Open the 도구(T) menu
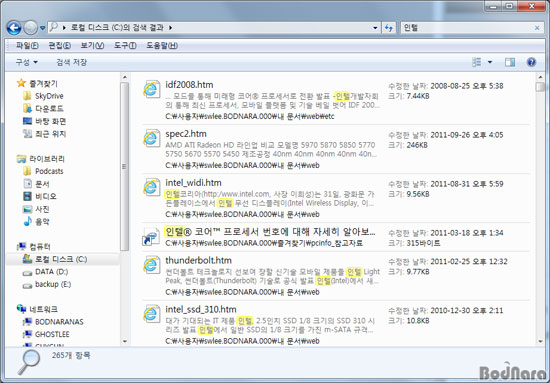The width and height of the screenshot is (550, 383). (125, 46)
